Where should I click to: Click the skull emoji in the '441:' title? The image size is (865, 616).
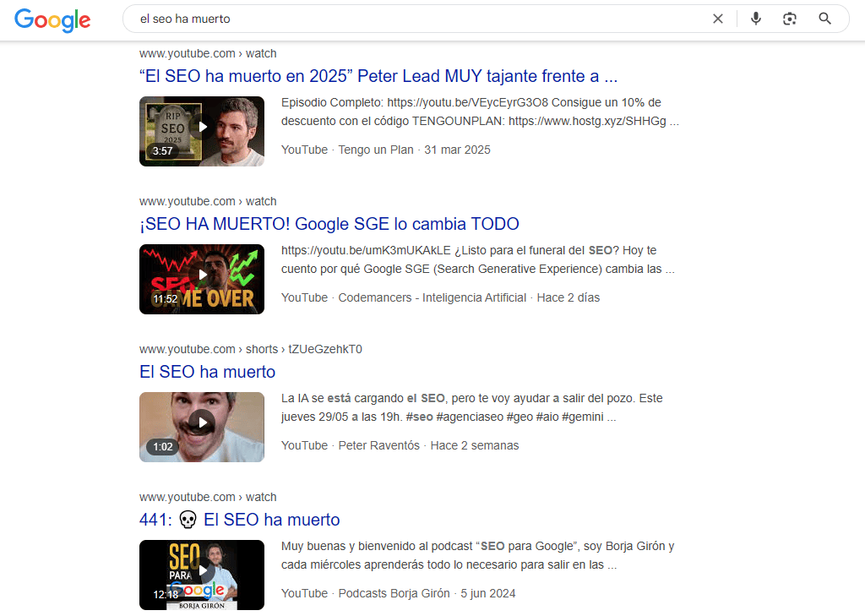pyautogui.click(x=188, y=520)
